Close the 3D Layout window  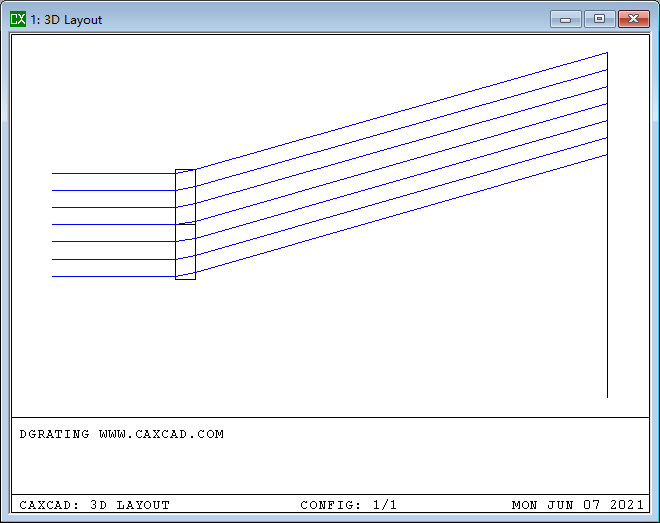[x=633, y=19]
